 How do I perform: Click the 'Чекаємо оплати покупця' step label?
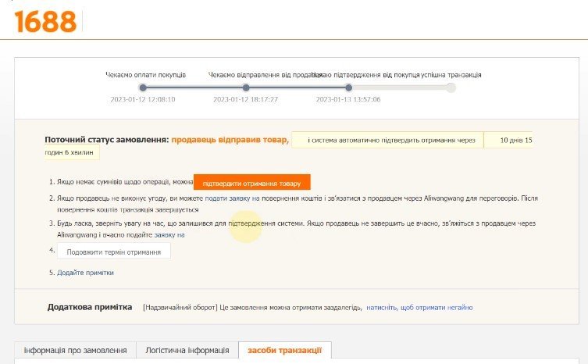pyautogui.click(x=146, y=75)
